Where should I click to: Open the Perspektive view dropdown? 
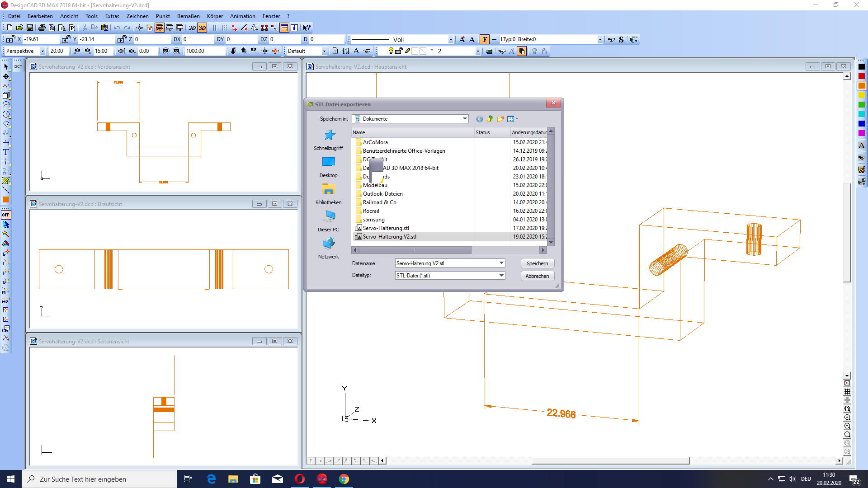coord(42,51)
